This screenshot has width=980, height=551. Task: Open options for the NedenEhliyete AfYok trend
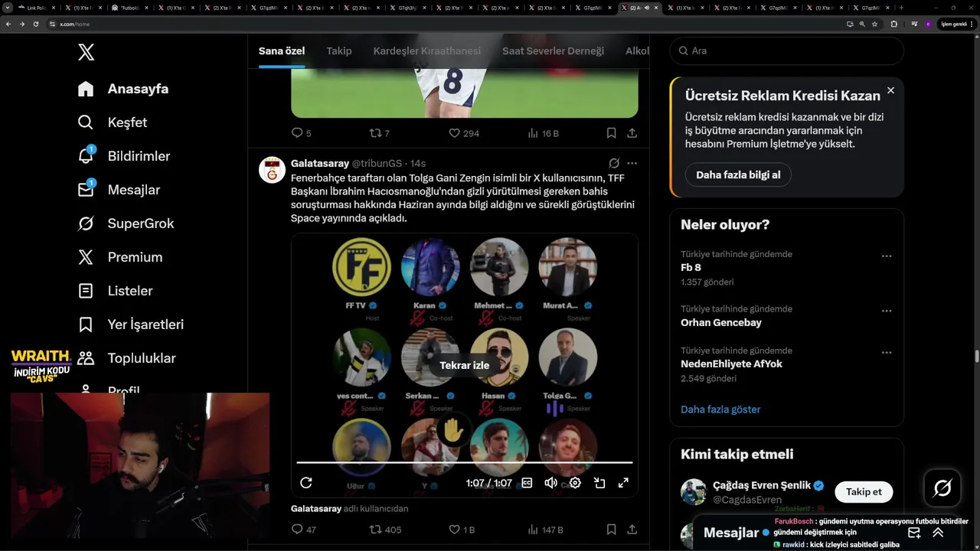887,353
